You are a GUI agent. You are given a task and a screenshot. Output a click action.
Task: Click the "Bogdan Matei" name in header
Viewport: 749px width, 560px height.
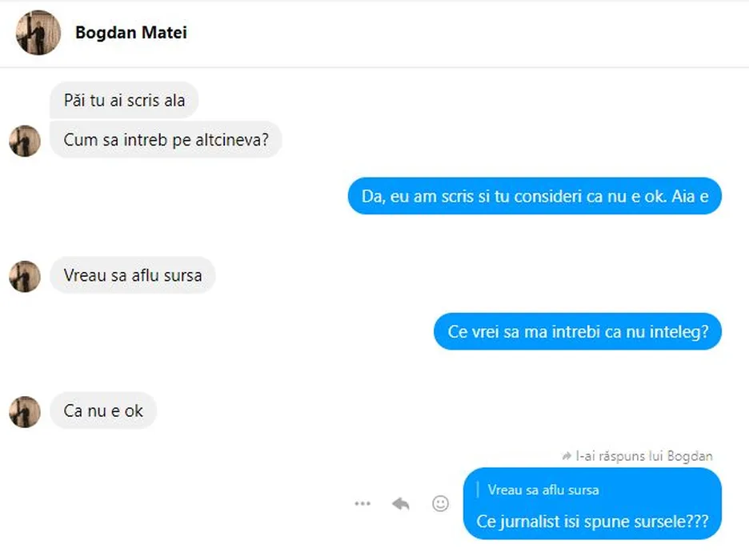(131, 33)
